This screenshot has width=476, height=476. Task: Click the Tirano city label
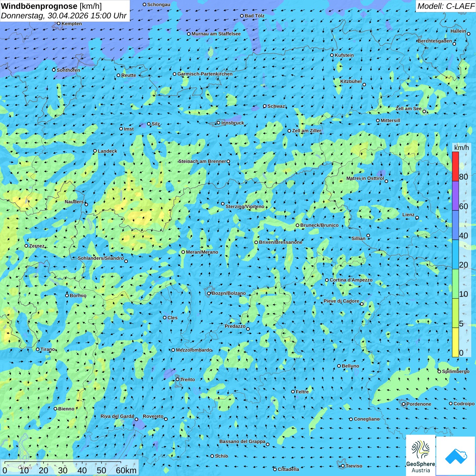[48, 349]
